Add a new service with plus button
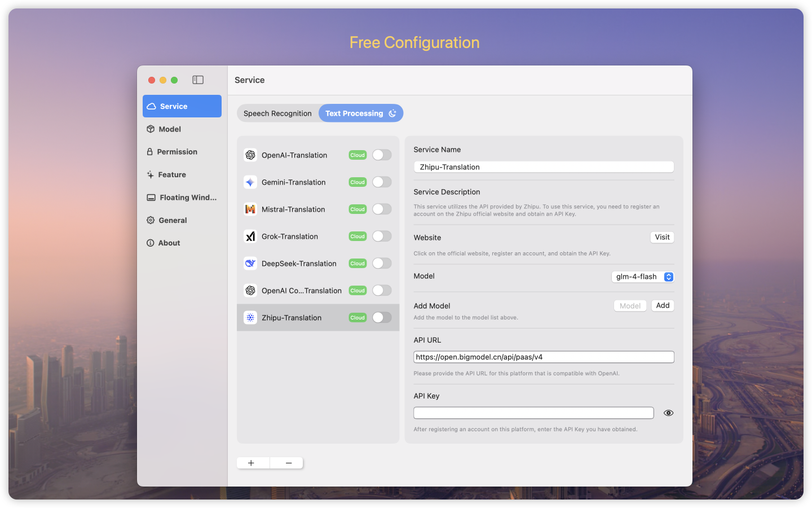The height and width of the screenshot is (508, 812). 251,463
